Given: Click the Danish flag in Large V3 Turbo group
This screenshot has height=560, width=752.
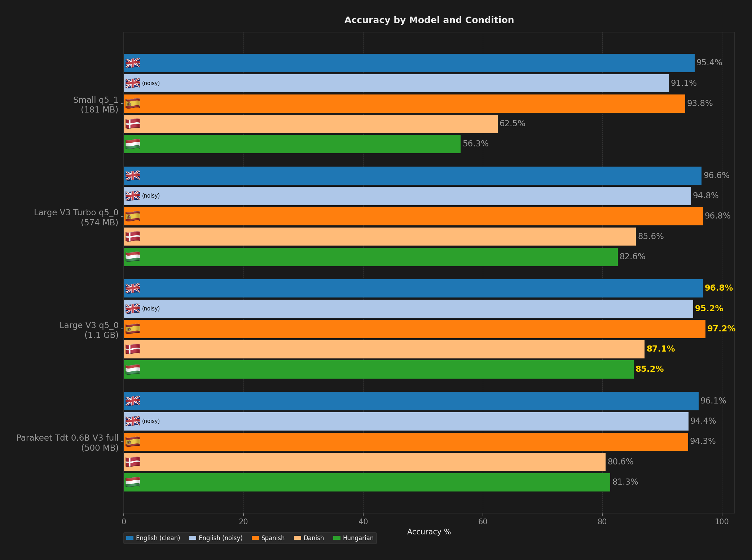Looking at the screenshot, I should click(x=133, y=237).
